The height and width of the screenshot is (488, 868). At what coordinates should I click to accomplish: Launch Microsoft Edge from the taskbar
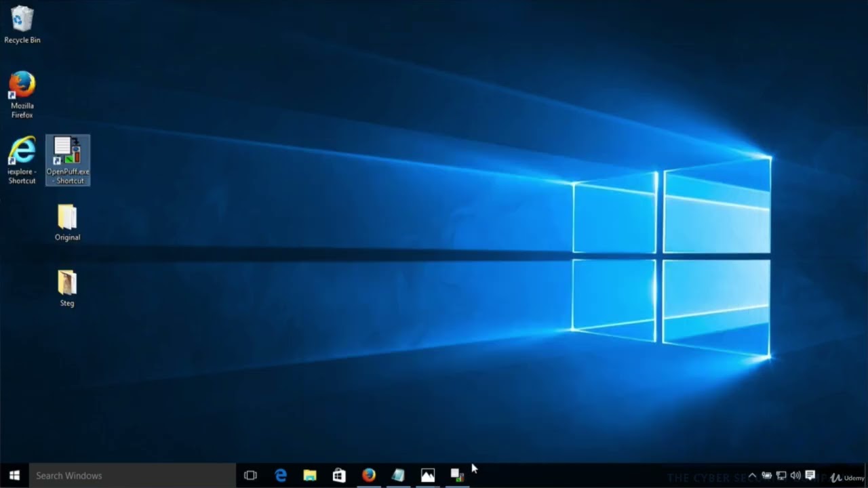point(281,475)
